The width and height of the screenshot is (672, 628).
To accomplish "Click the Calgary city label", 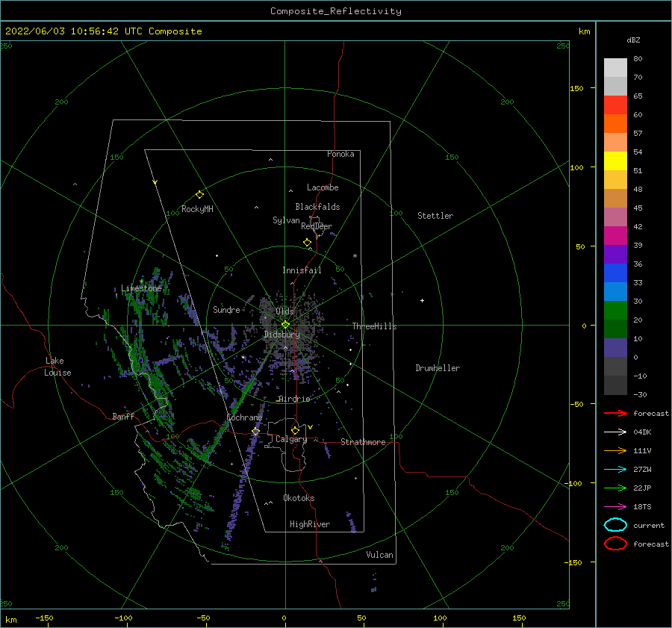I will [291, 439].
